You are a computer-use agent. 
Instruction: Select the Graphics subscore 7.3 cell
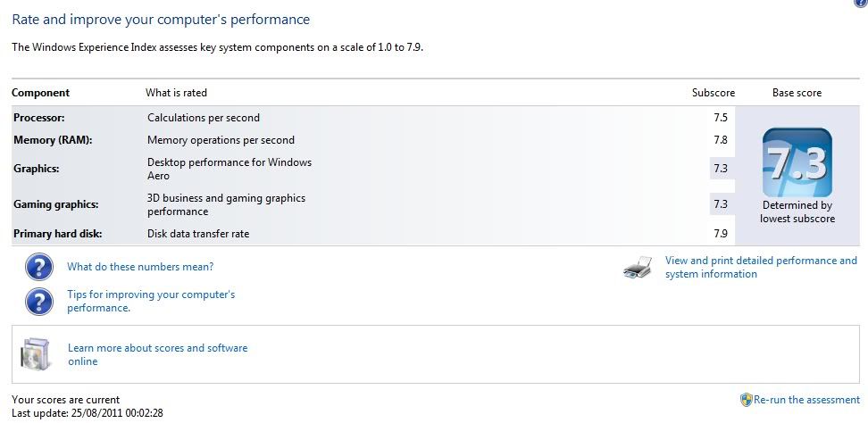point(722,169)
